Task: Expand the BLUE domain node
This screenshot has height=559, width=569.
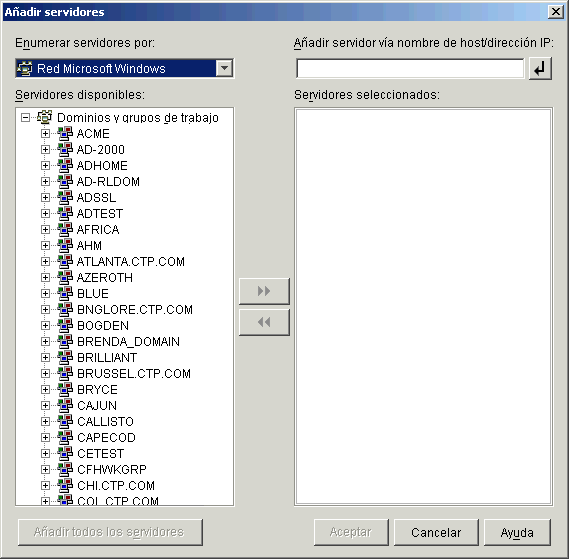Action: pos(45,293)
